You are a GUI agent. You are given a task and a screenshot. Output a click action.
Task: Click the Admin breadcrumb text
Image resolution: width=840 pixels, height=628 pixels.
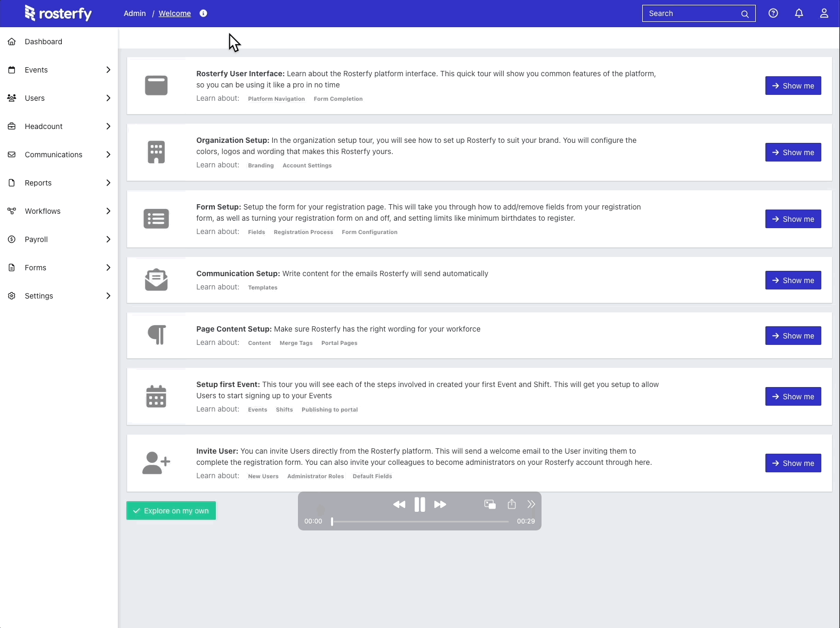pos(135,13)
